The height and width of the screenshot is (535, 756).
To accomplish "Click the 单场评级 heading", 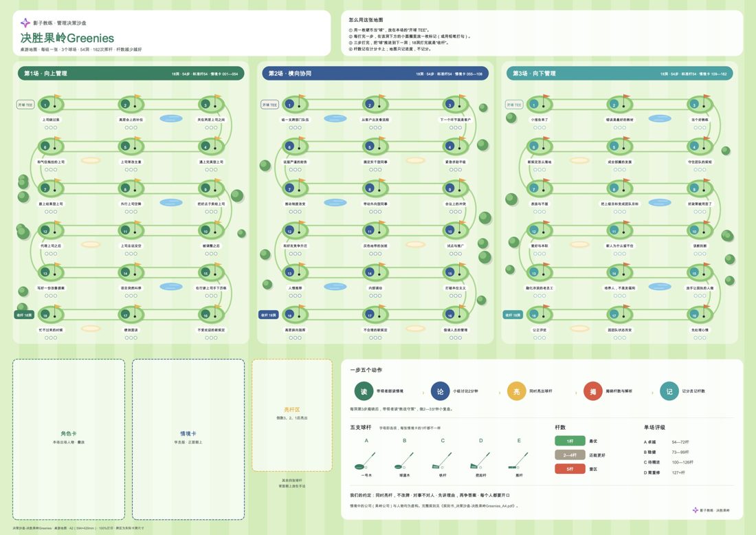I will 654,428.
